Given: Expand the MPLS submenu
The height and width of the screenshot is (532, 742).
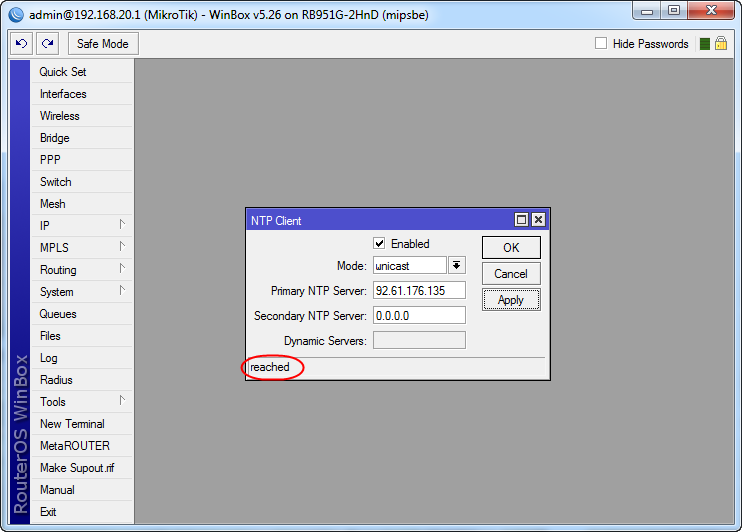Looking at the screenshot, I should click(81, 248).
